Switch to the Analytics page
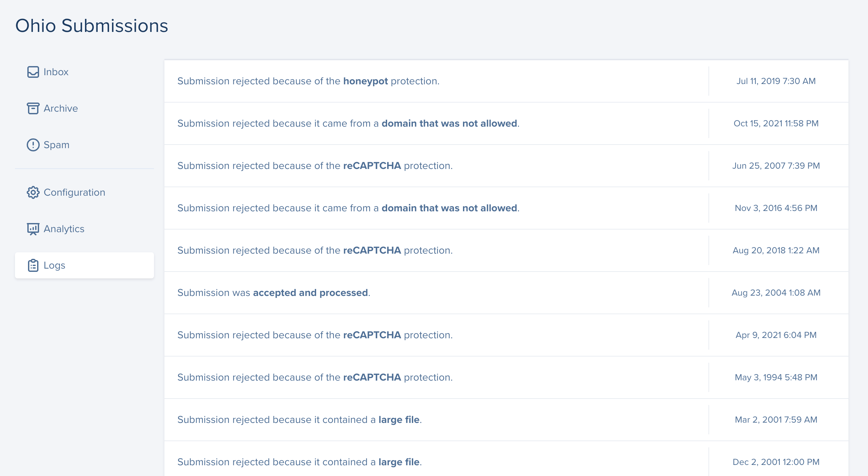 coord(64,229)
